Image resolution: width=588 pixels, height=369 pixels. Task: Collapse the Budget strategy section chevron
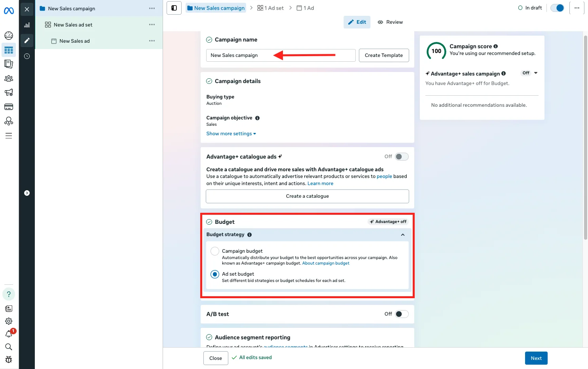[x=403, y=235]
